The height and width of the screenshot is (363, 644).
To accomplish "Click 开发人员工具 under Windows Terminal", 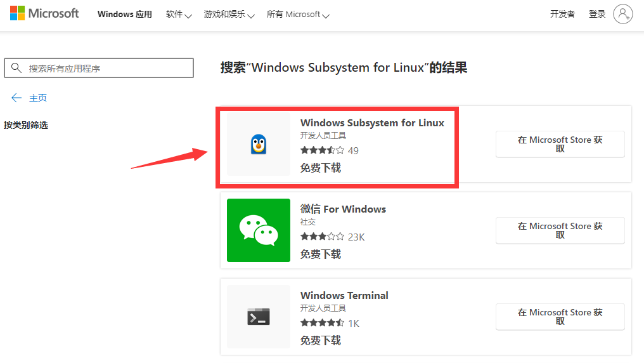I will [x=323, y=308].
